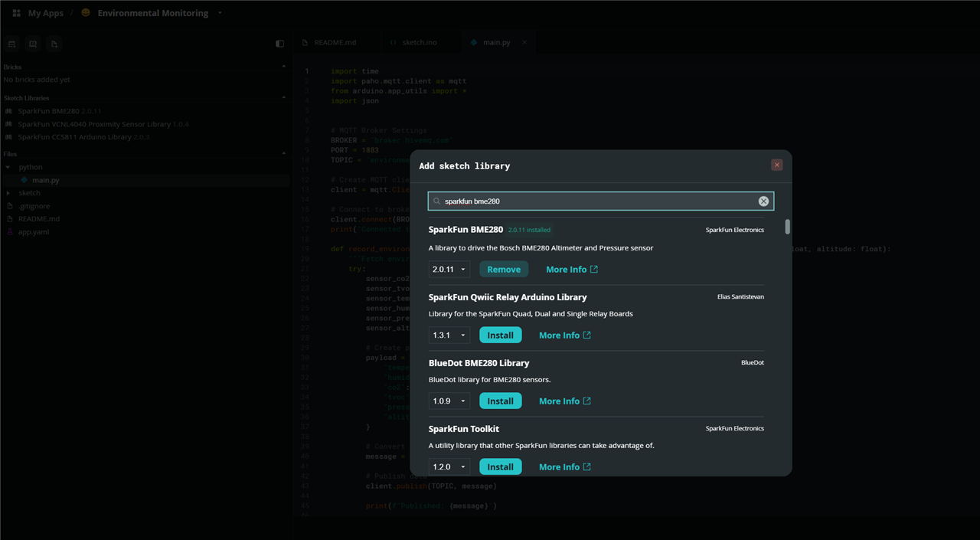Click the SparkFun BME280 result title
The height and width of the screenshot is (540, 980).
click(x=465, y=230)
